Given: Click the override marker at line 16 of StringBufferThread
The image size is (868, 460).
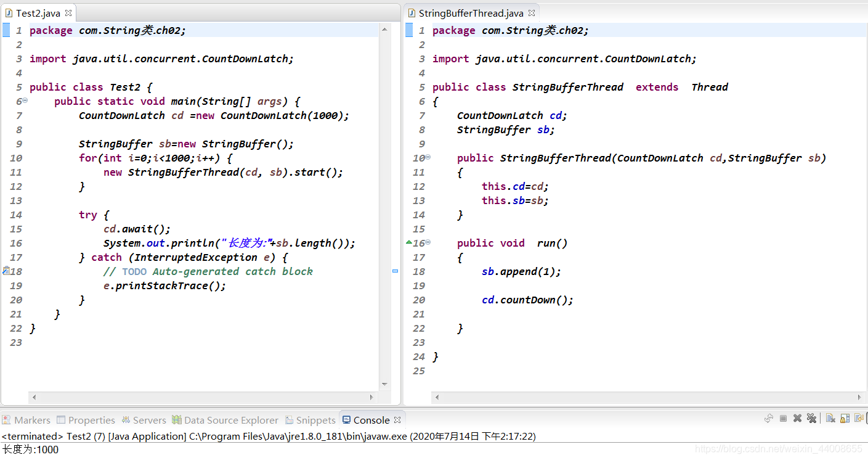Looking at the screenshot, I should [409, 242].
